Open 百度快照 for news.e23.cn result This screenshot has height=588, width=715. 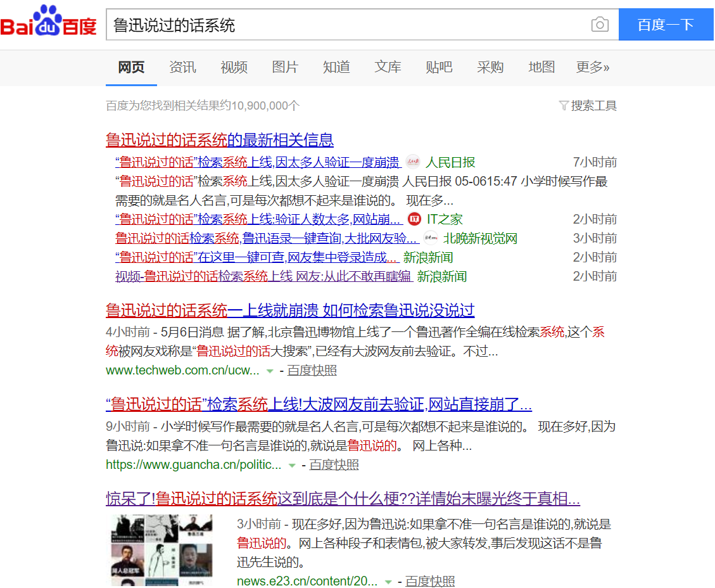point(430,581)
